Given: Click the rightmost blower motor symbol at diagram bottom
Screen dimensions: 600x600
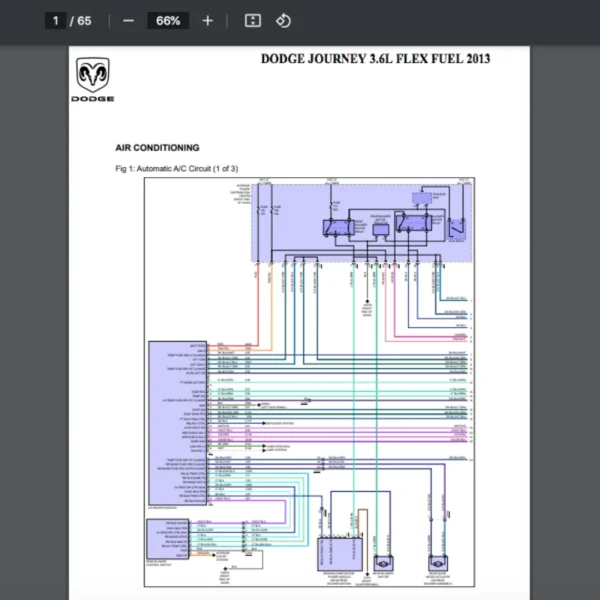Looking at the screenshot, I should click(x=438, y=564).
